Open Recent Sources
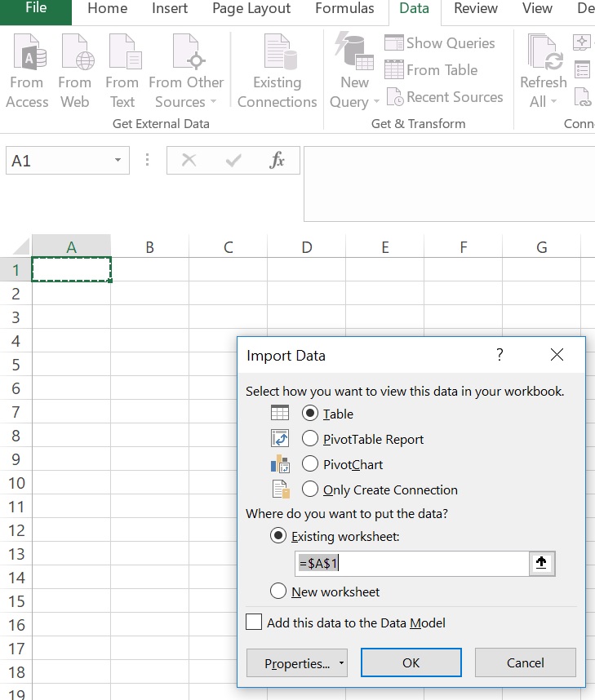 coord(445,97)
